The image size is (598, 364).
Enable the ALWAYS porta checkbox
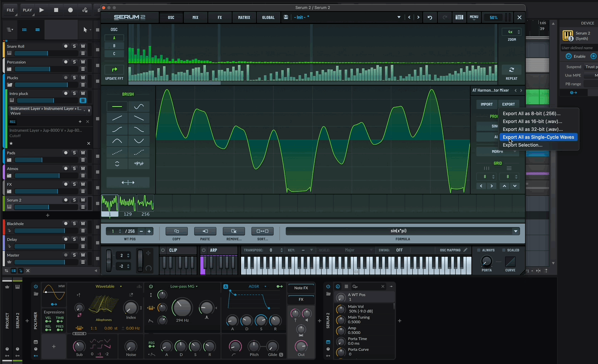coord(479,250)
